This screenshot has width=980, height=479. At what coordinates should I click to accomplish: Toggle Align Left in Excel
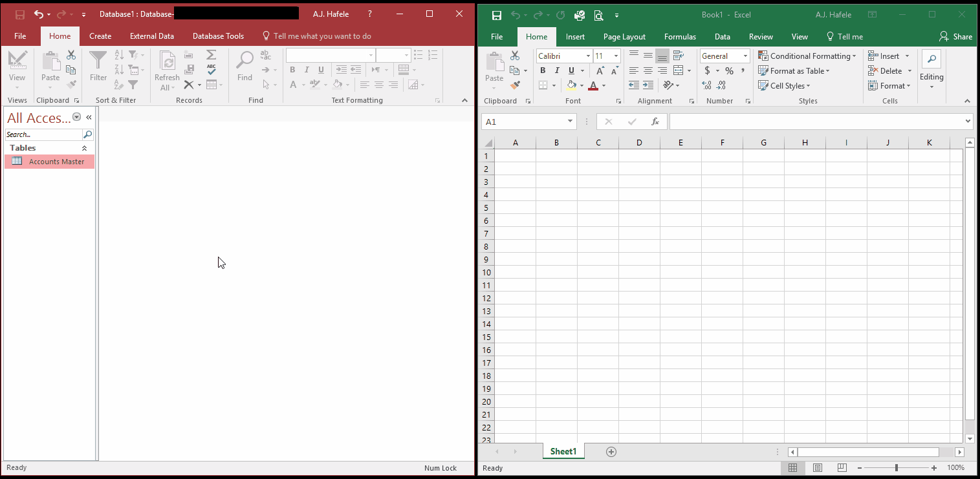click(634, 70)
